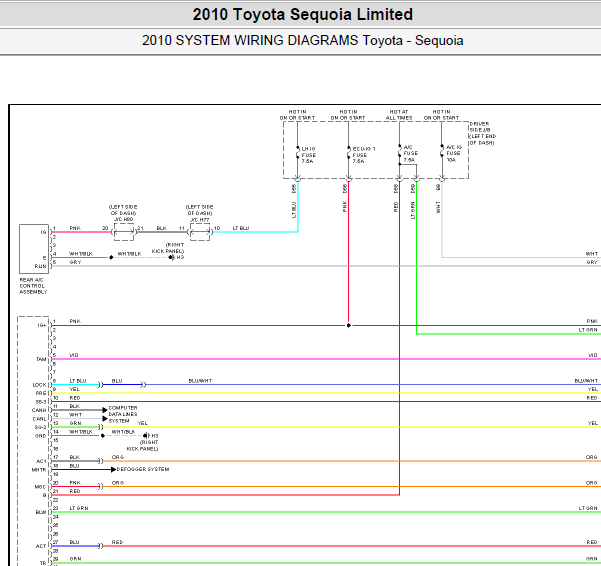601x566 pixels.
Task: Click the vertical "LT BLU" label under LH-IG fuse
Action: 294,210
